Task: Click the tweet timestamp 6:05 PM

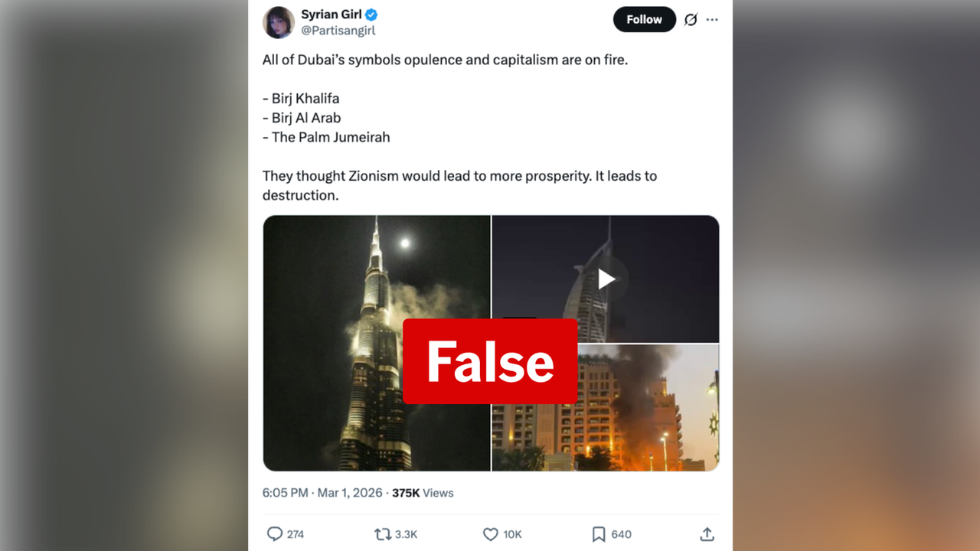Action: click(x=286, y=493)
